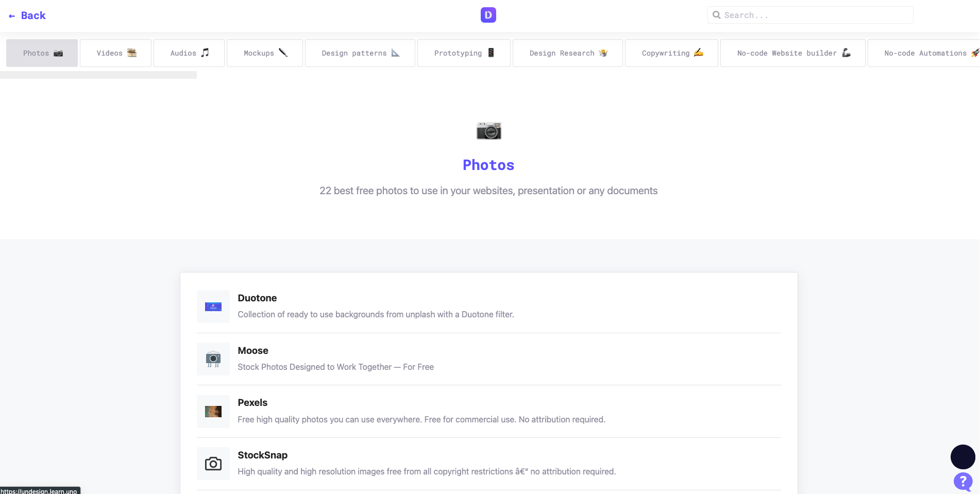
Task: Switch to the Videos tab
Action: [116, 53]
